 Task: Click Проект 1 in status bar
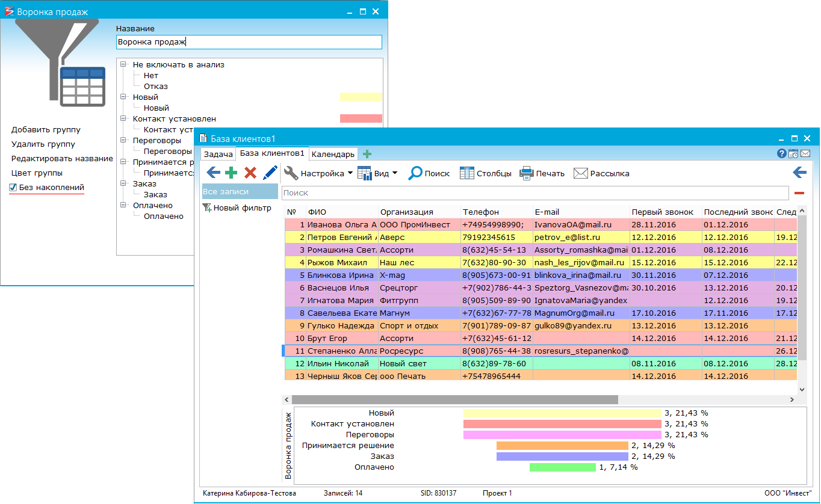pos(497,493)
